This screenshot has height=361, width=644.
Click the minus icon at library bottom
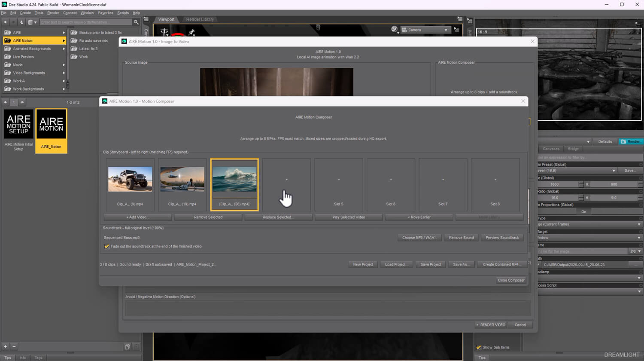(x=14, y=346)
